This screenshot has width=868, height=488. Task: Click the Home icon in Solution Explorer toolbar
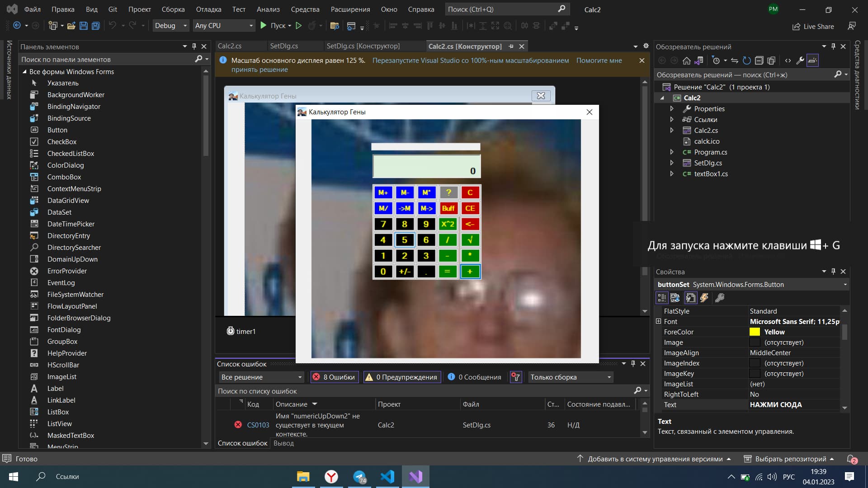click(686, 61)
